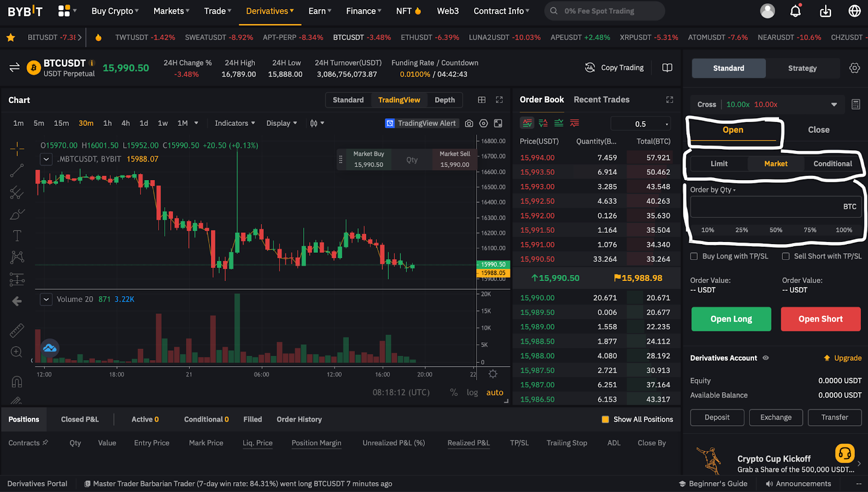Switch to Recent Trades tab
The height and width of the screenshot is (492, 868).
coord(602,100)
